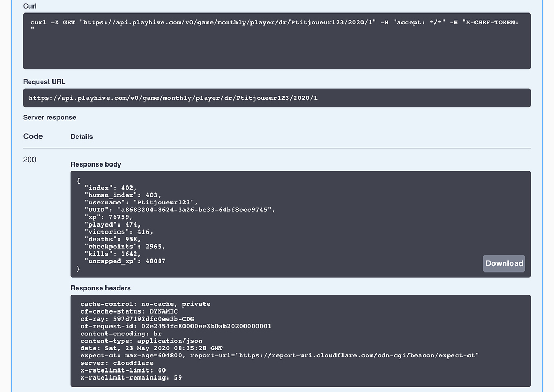This screenshot has width=554, height=392.
Task: Click the Code column header
Action: (x=33, y=136)
